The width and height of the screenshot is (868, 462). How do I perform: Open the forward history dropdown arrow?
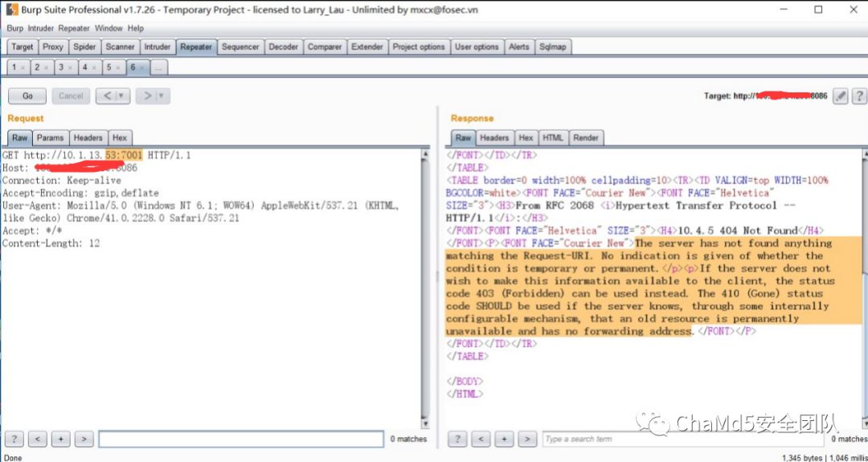coord(162,96)
